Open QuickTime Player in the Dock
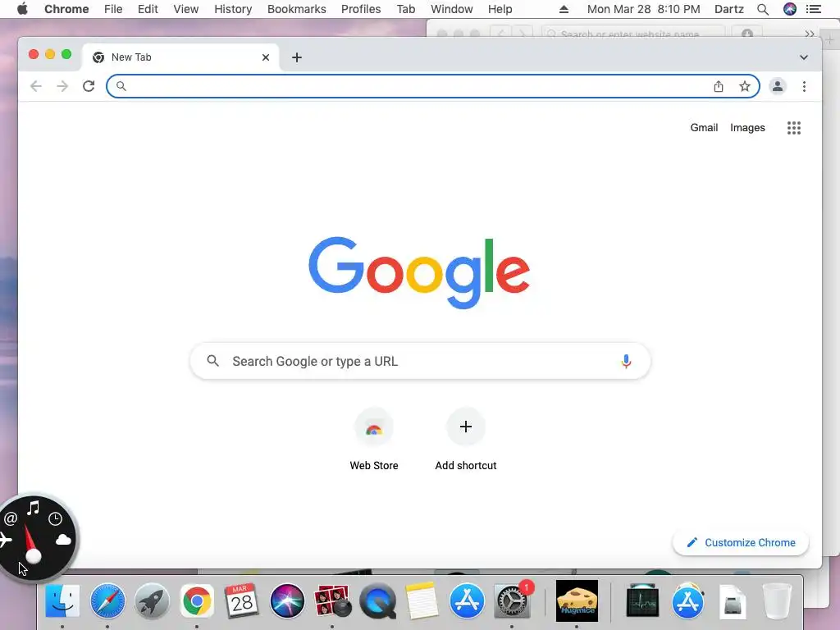840x630 pixels. 377,601
